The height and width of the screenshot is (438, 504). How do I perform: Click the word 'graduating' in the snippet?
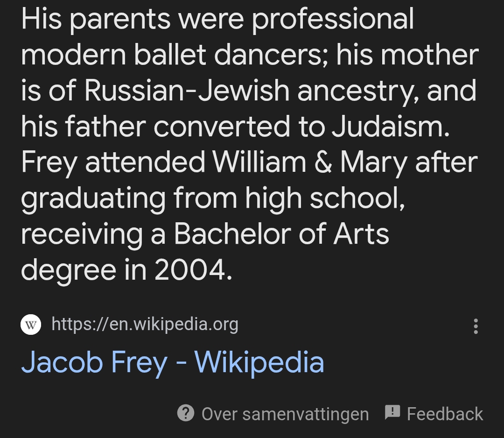pos(93,198)
